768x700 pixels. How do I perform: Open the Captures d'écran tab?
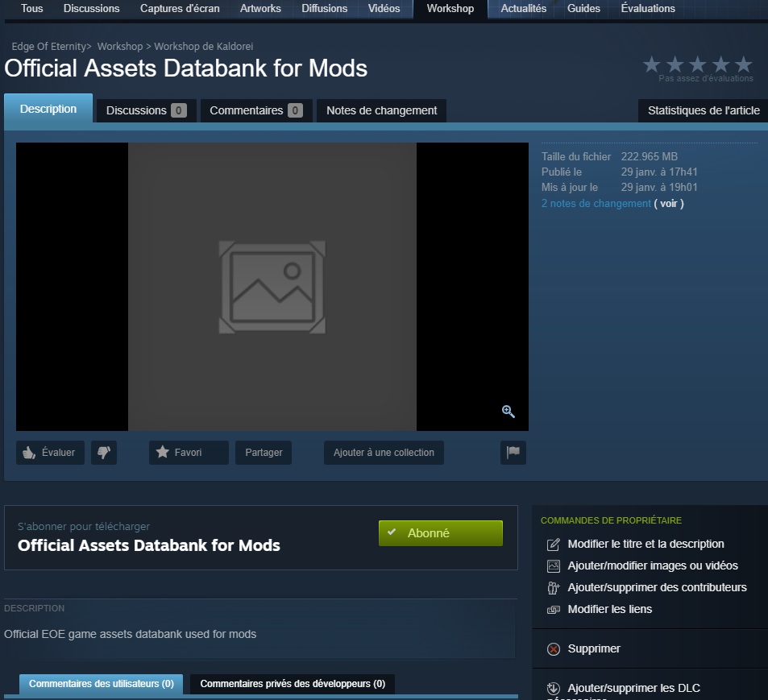point(180,8)
